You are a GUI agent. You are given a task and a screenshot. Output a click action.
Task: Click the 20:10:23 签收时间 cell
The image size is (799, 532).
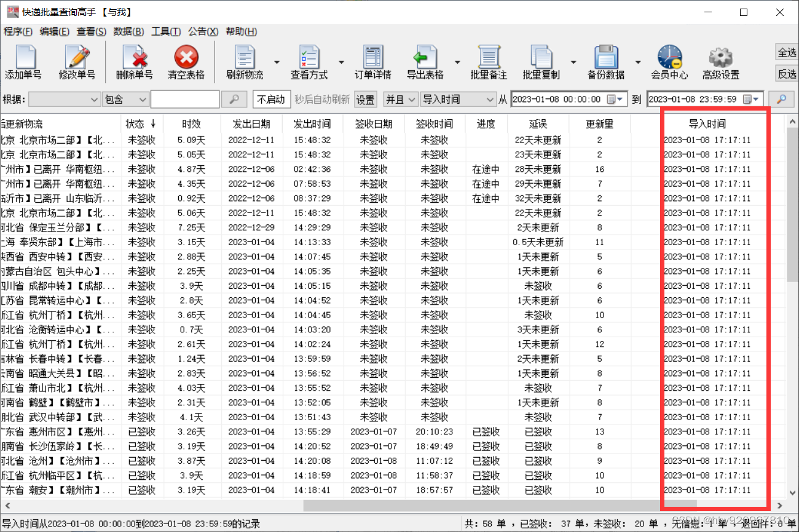point(435,432)
